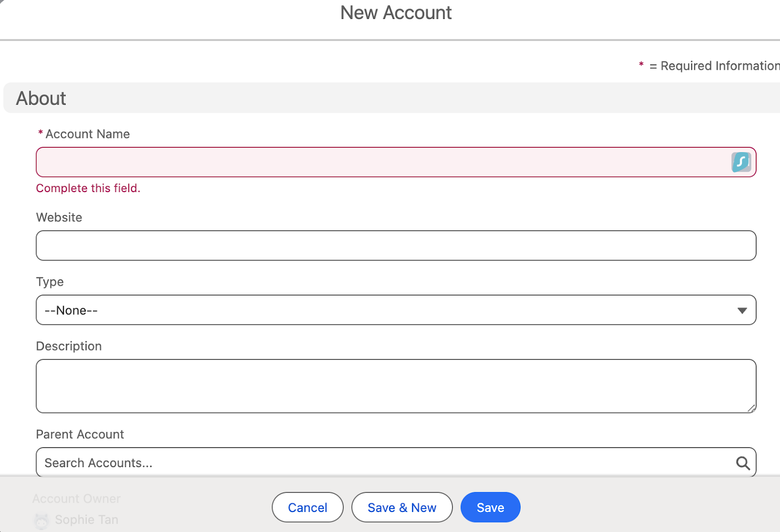Click the Type dropdown arrow icon
Viewport: 780px width, 532px height.
[x=742, y=310]
